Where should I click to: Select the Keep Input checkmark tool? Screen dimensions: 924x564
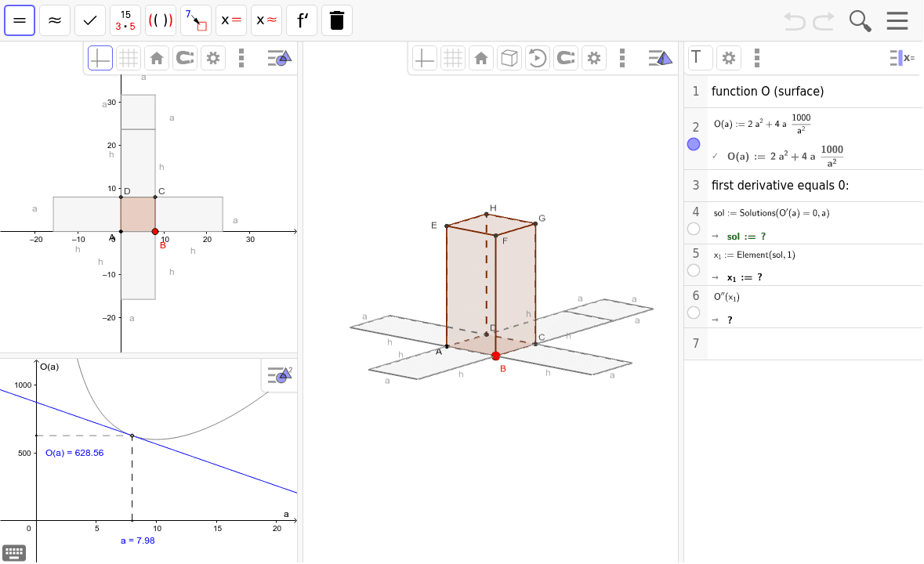pos(90,20)
